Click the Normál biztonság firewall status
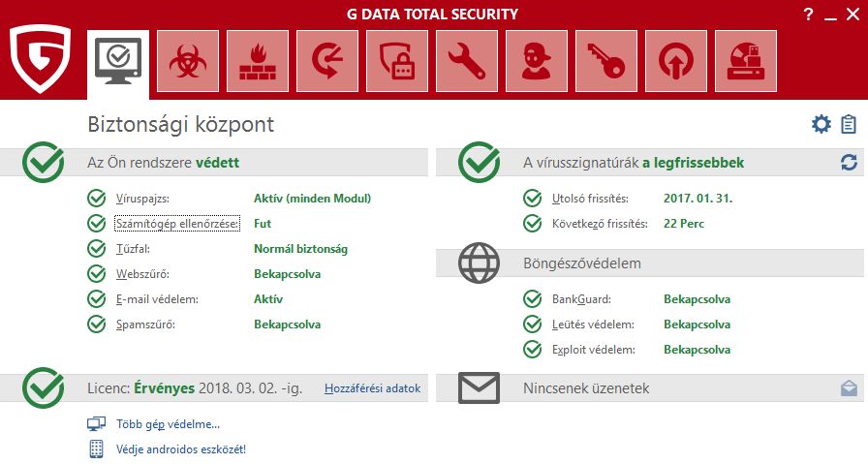 pos(301,249)
